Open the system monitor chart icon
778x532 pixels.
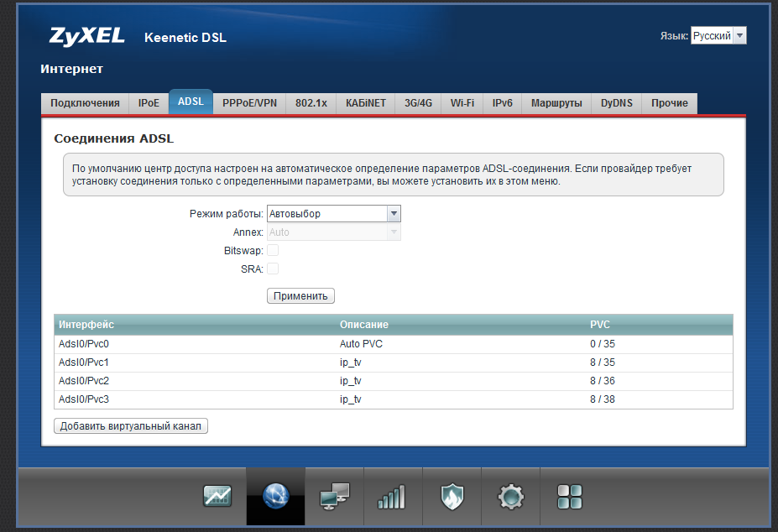pyautogui.click(x=217, y=497)
